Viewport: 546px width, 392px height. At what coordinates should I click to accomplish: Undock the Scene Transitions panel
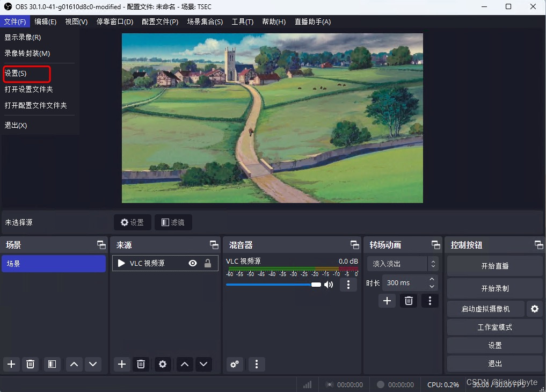coord(435,245)
